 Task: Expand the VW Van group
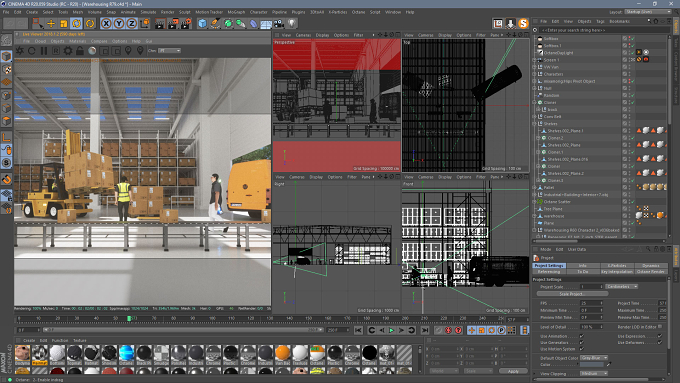[535, 67]
